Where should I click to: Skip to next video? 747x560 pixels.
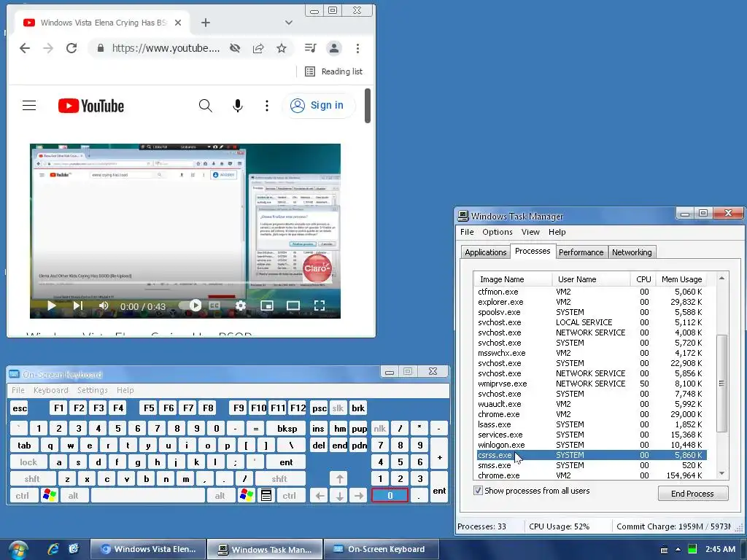[x=77, y=306]
